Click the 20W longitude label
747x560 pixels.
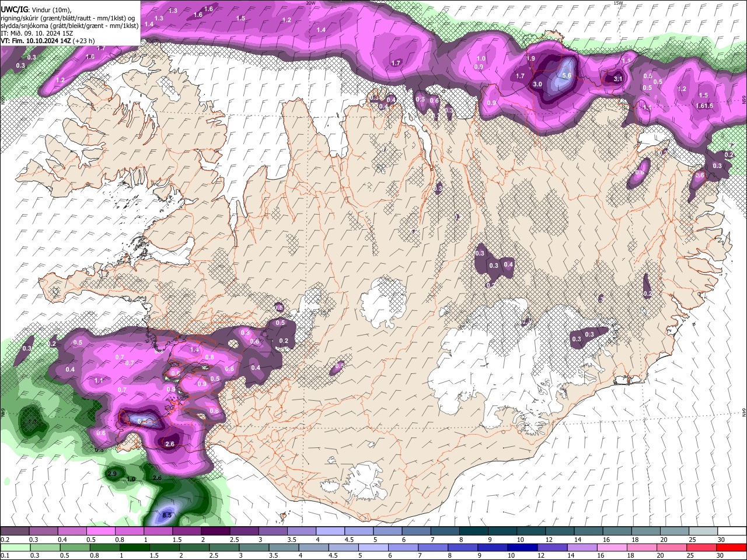[310, 3]
